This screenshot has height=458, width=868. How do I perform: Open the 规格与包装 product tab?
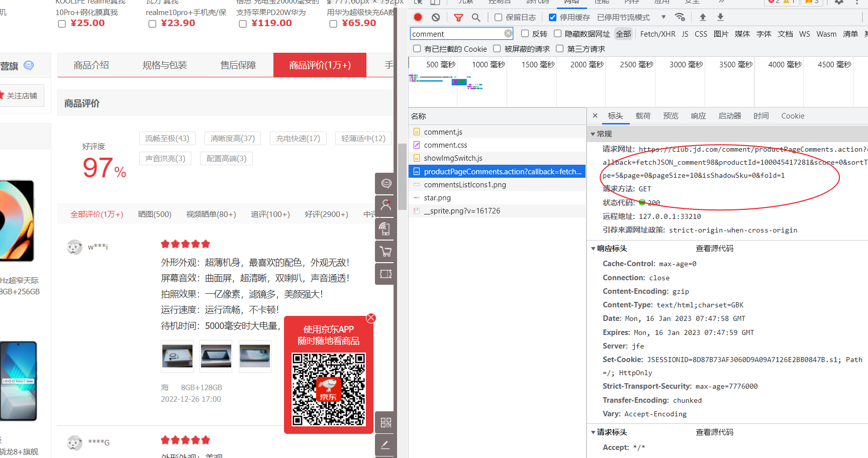pyautogui.click(x=164, y=65)
